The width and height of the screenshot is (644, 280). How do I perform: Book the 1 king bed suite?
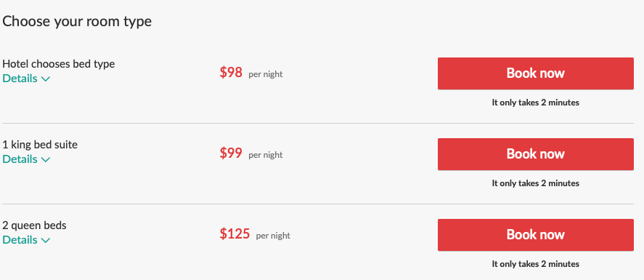click(536, 154)
